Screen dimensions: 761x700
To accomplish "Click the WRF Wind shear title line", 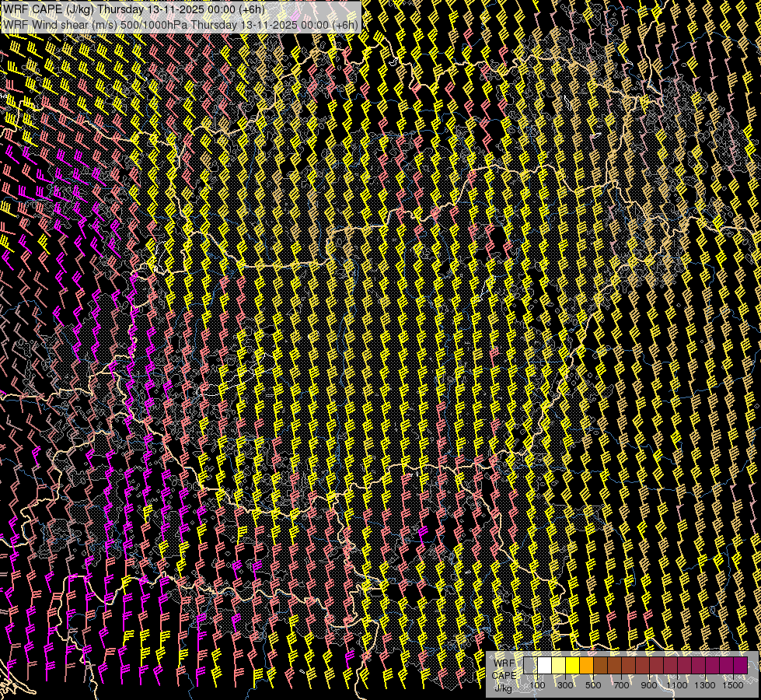I will point(180,24).
